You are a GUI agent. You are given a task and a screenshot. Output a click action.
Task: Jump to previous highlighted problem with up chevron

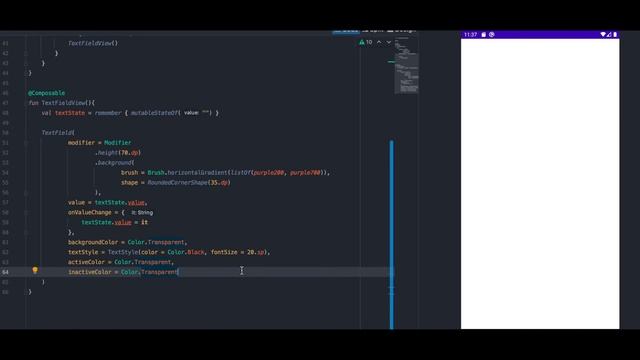tap(379, 42)
